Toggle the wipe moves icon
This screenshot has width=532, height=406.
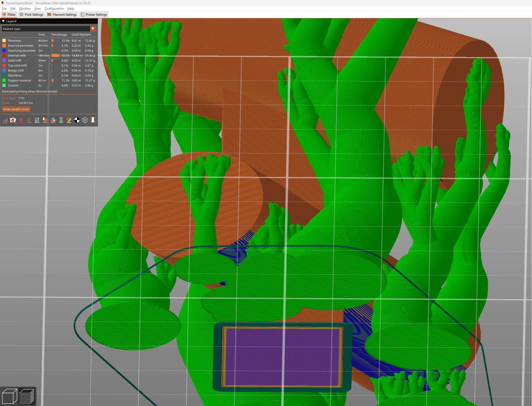pyautogui.click(x=13, y=120)
